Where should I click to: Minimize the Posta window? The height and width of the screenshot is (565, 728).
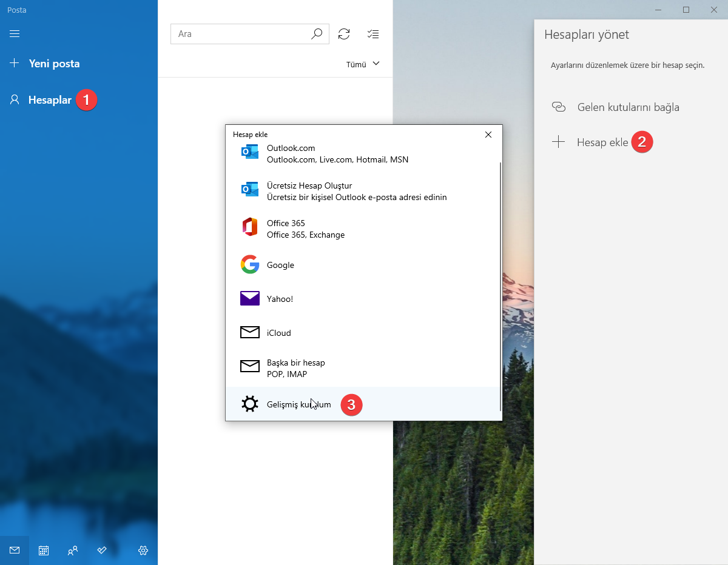[658, 10]
